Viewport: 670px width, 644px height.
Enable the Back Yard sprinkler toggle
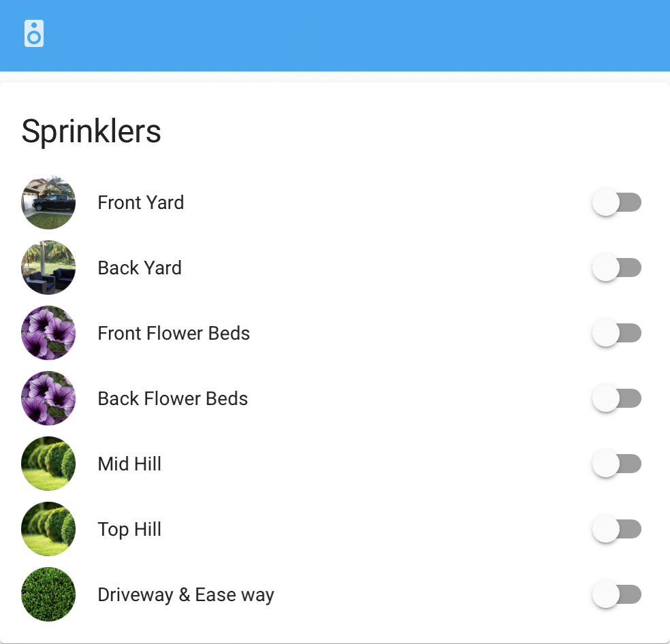point(617,268)
